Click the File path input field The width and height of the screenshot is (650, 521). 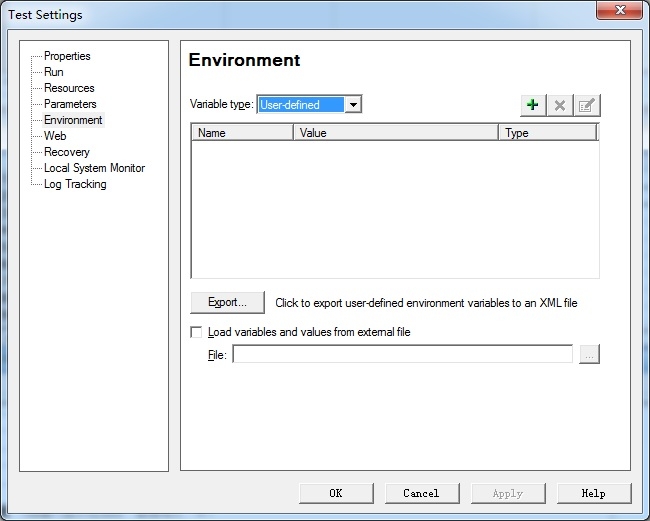(403, 354)
